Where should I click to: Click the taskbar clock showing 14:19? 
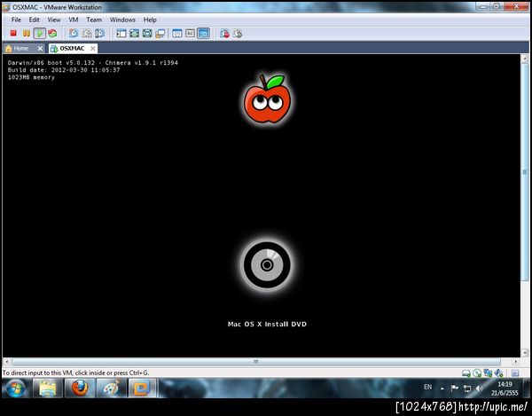click(505, 389)
